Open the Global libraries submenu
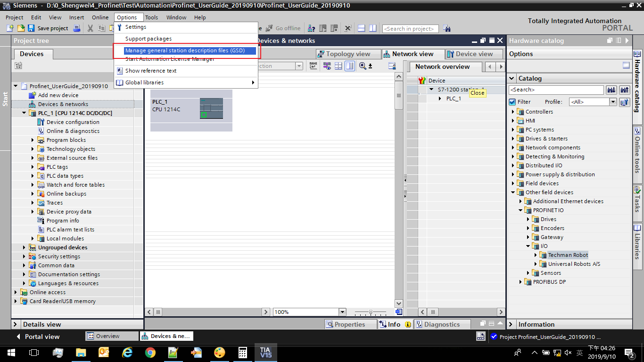644x362 pixels. pyautogui.click(x=186, y=82)
